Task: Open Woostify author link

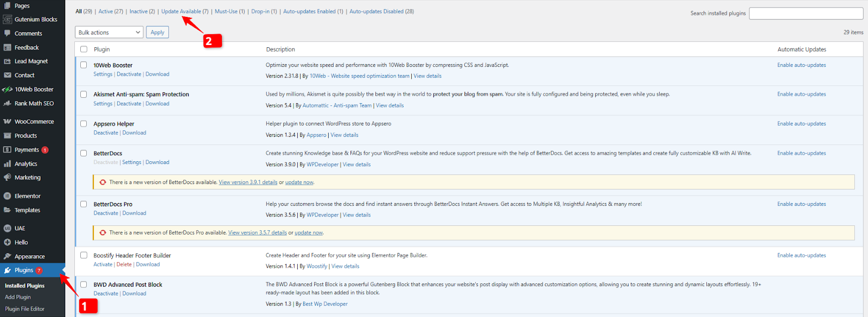Action: [317, 267]
